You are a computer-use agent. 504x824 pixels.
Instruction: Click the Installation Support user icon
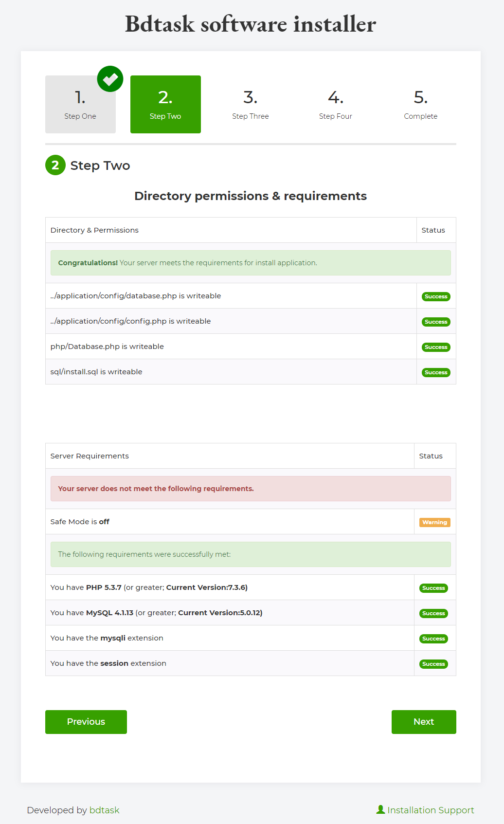point(380,809)
